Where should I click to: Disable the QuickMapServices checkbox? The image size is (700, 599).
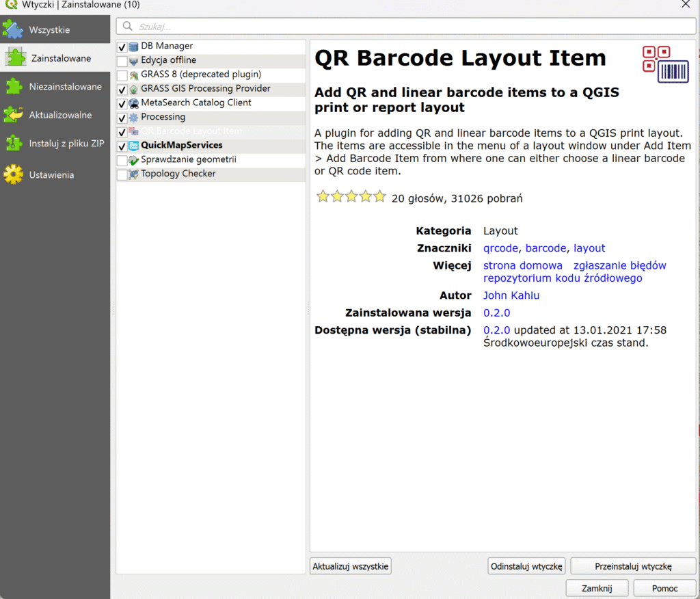click(122, 146)
